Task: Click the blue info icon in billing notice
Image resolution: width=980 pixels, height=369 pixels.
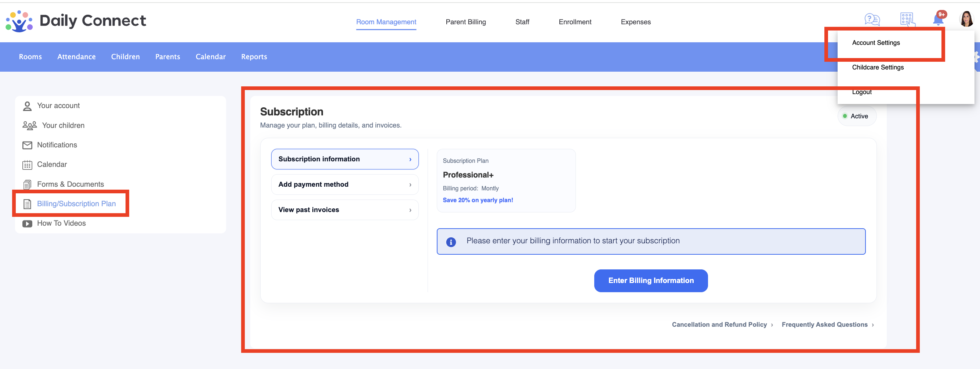Action: (x=451, y=241)
